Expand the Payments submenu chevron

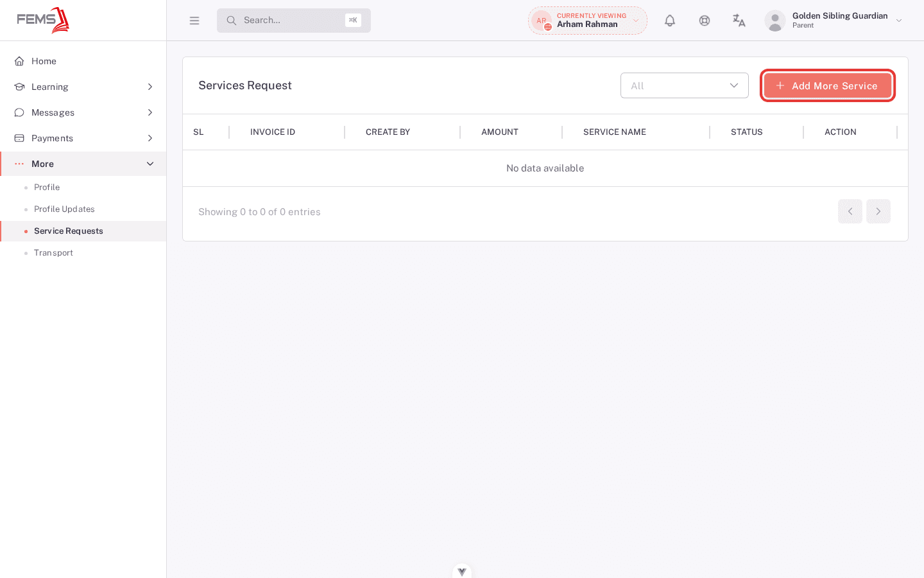pos(150,138)
